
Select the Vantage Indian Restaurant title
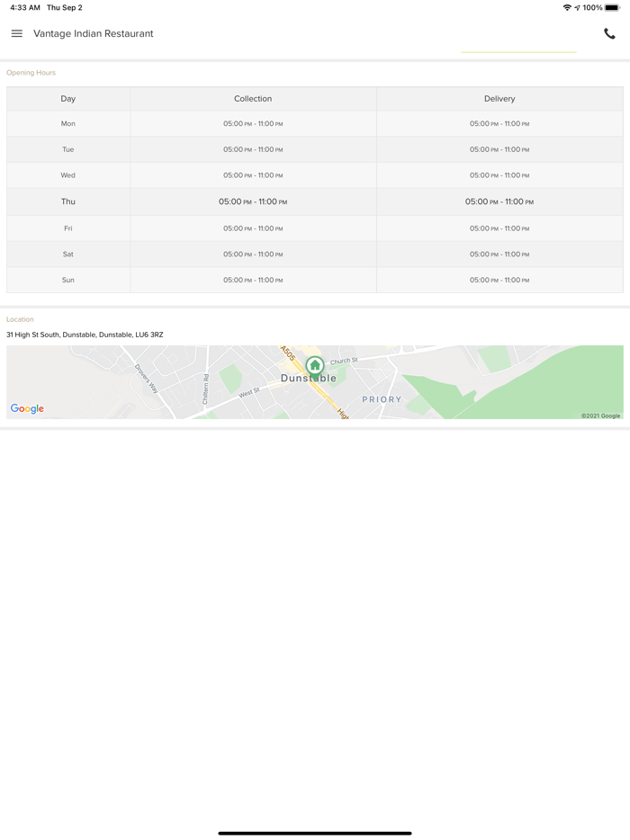(94, 34)
